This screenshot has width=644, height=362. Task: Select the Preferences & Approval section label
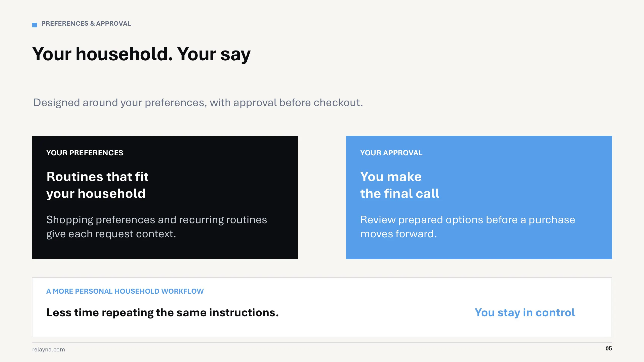(86, 23)
